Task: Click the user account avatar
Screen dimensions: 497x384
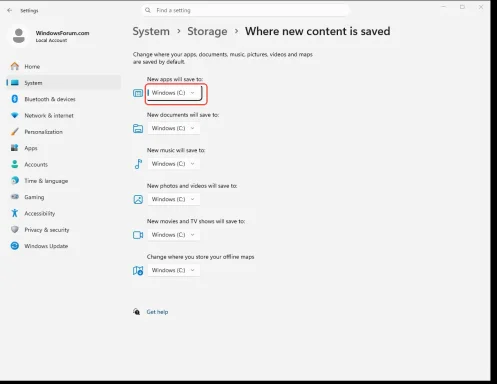Action: click(x=19, y=36)
